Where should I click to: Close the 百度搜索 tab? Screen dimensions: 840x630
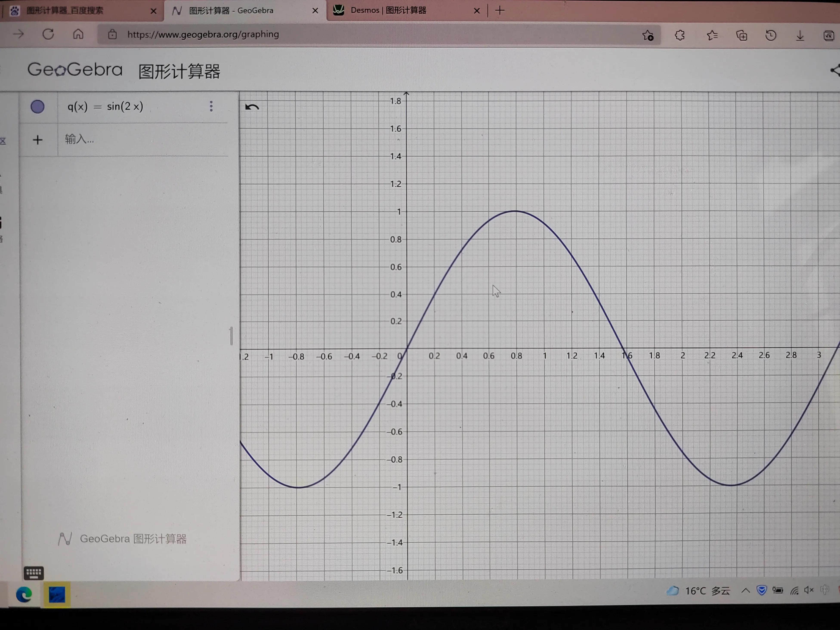coord(153,11)
